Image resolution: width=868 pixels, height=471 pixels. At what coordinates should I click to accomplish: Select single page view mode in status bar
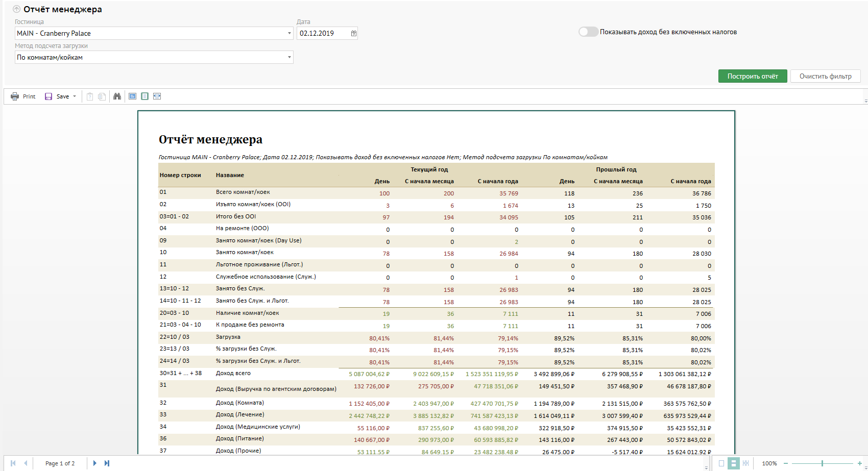(x=721, y=463)
